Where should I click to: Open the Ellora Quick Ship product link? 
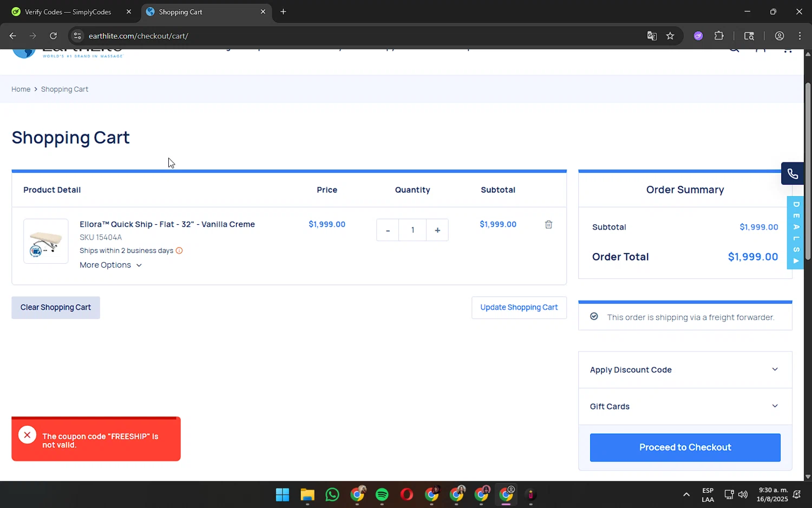[x=167, y=224]
